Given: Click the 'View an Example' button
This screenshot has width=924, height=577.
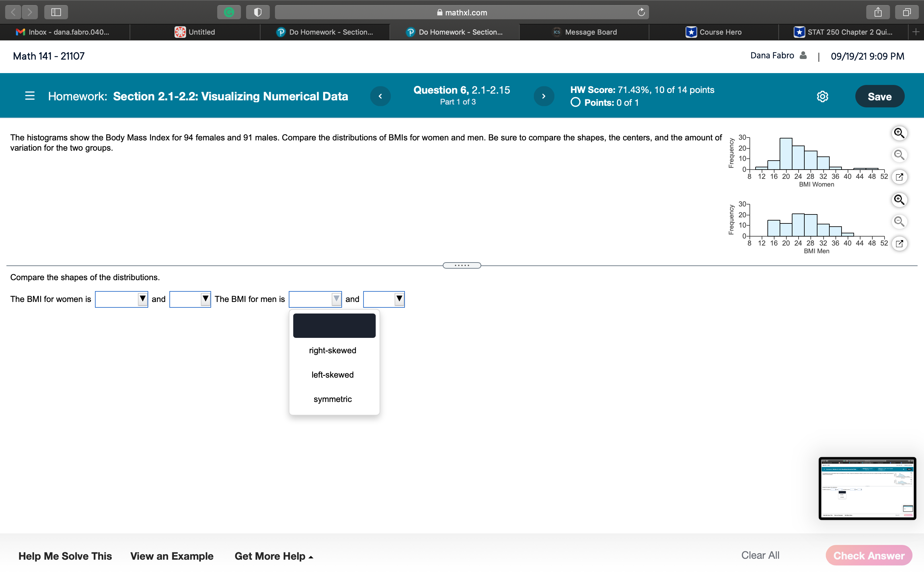Looking at the screenshot, I should [172, 556].
